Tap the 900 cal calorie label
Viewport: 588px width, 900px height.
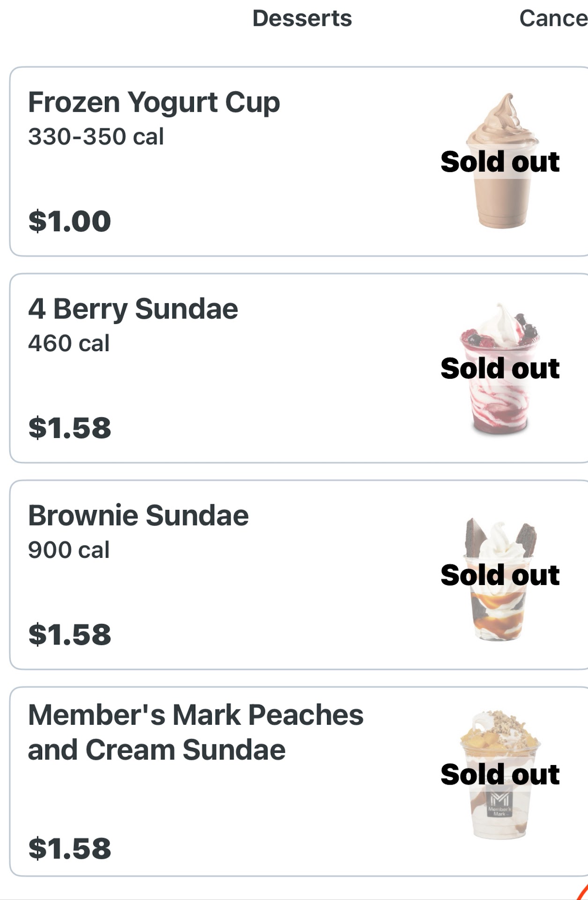click(69, 550)
